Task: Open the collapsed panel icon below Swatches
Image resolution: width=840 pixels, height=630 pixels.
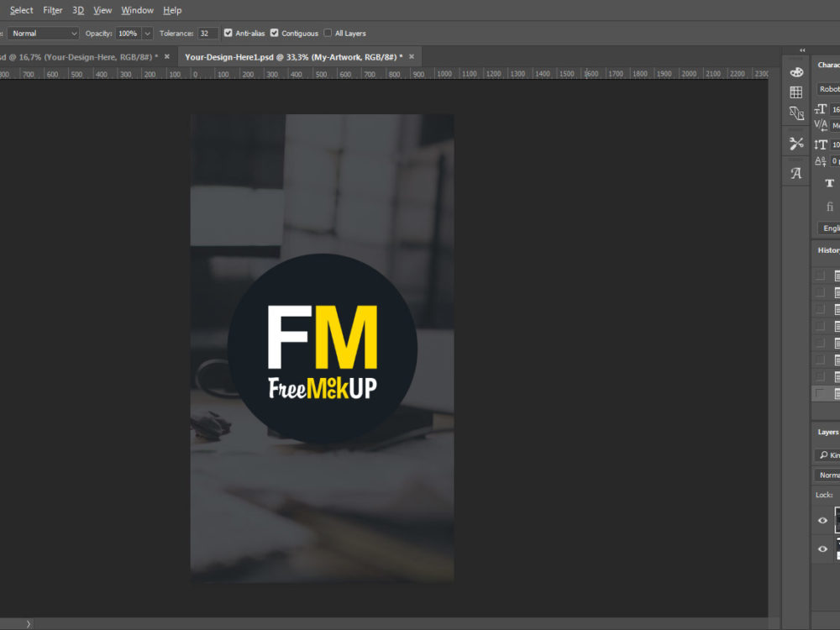Action: [796, 113]
